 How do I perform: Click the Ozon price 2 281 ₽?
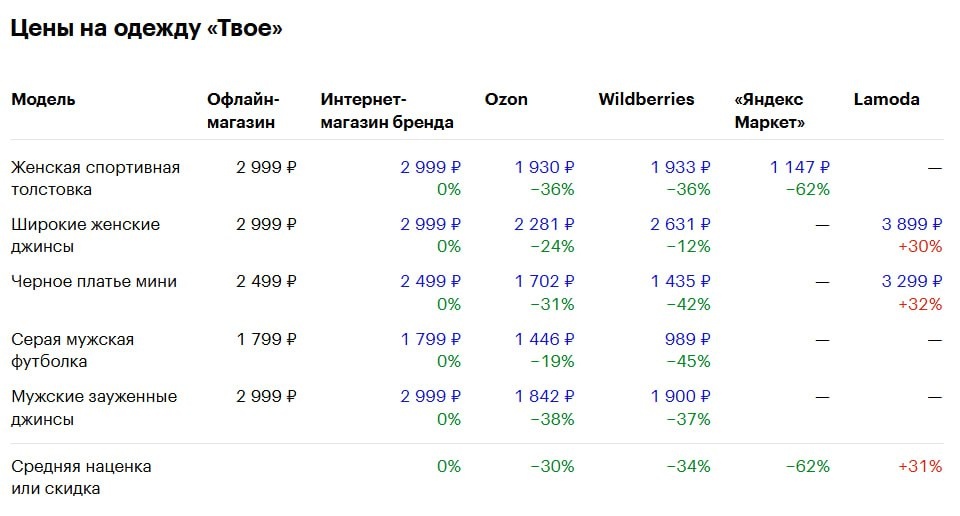coord(544,225)
